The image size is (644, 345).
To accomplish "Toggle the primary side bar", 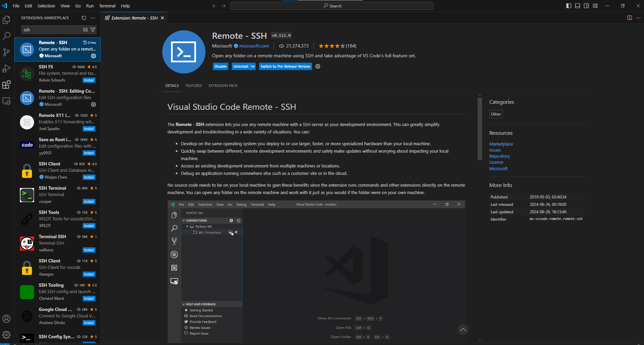I will coord(569,6).
